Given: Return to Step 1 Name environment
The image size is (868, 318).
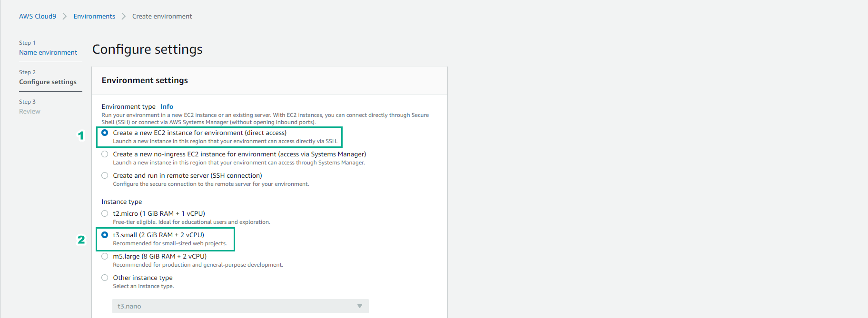Looking at the screenshot, I should (48, 52).
